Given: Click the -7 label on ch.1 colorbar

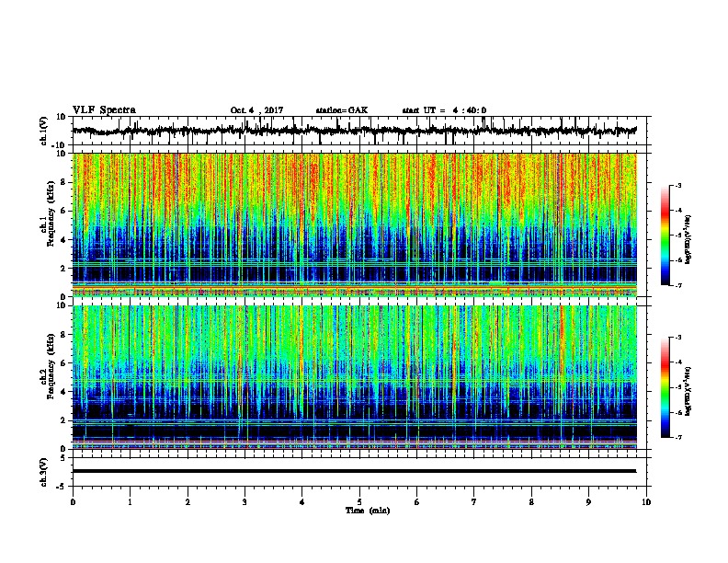Looking at the screenshot, I should pyautogui.click(x=677, y=285).
